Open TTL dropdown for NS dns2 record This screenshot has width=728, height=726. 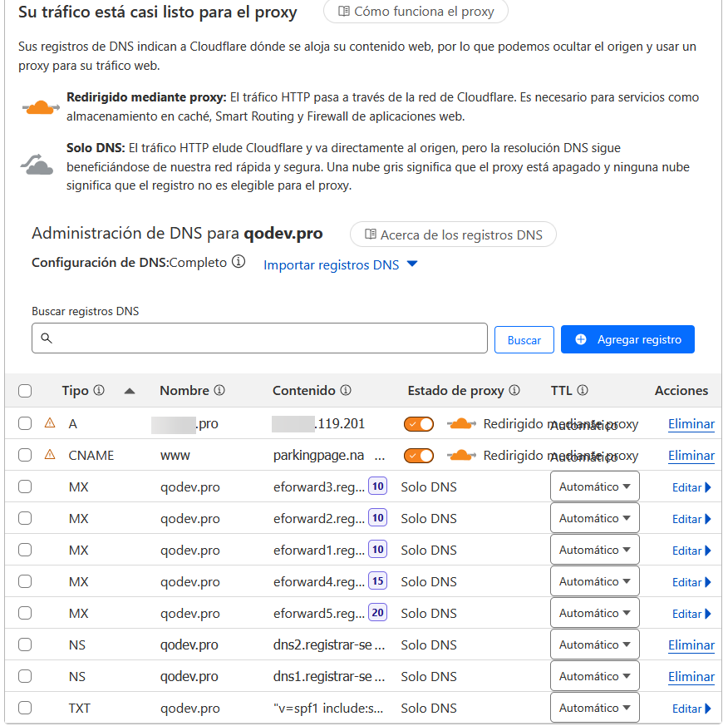[595, 645]
